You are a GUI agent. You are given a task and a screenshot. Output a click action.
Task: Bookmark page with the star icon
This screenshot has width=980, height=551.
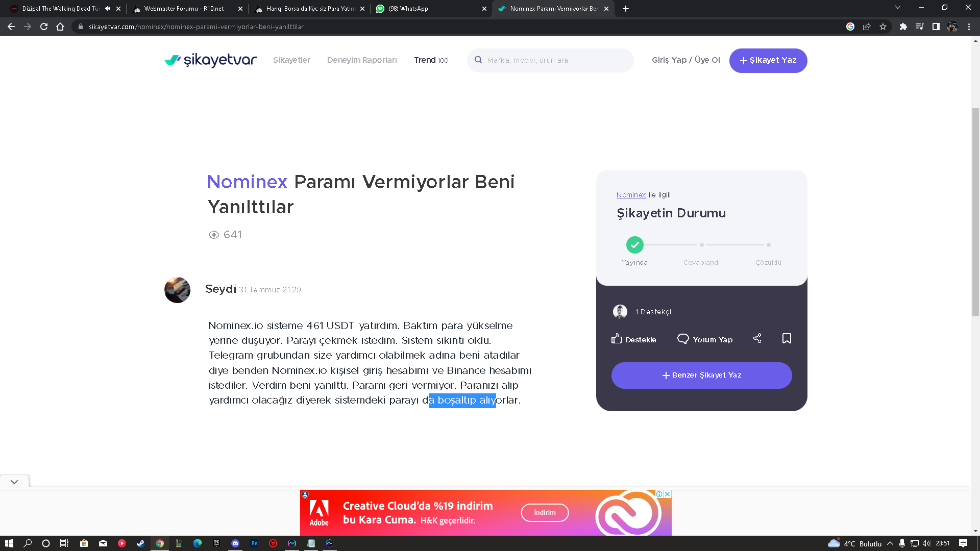(883, 27)
